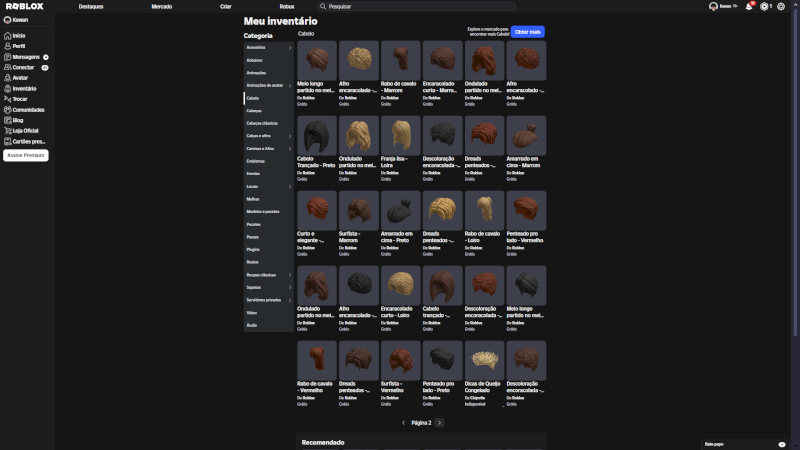Open the Dicas de Queijo Congelado item

click(x=484, y=361)
